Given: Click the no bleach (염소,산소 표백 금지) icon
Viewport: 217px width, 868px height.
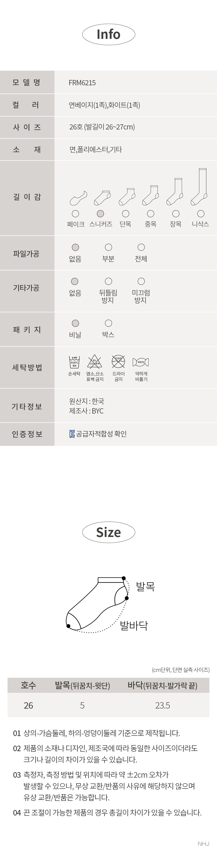Looking at the screenshot, I should (95, 362).
